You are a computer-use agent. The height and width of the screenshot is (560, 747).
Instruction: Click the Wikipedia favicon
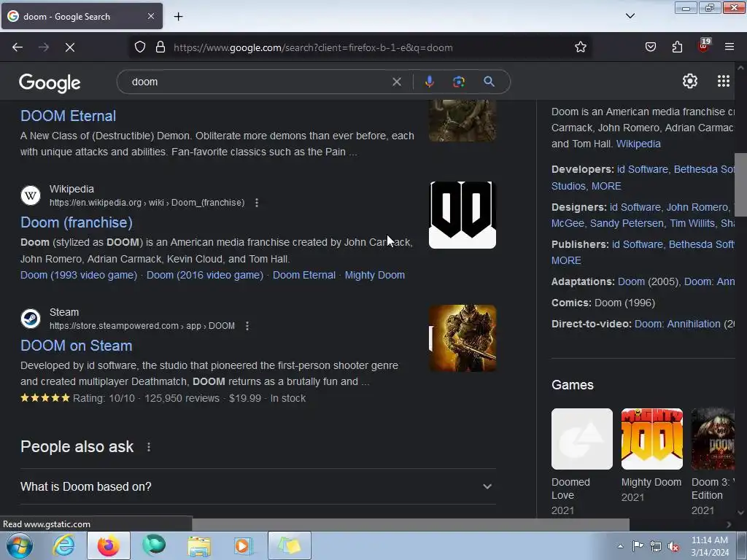click(x=31, y=195)
